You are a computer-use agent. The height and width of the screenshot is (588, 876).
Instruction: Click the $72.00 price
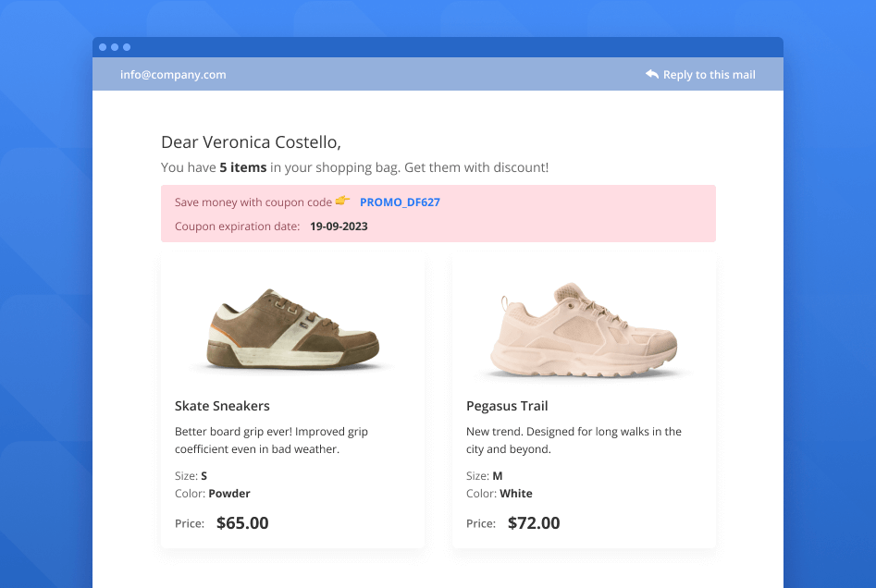(x=534, y=523)
